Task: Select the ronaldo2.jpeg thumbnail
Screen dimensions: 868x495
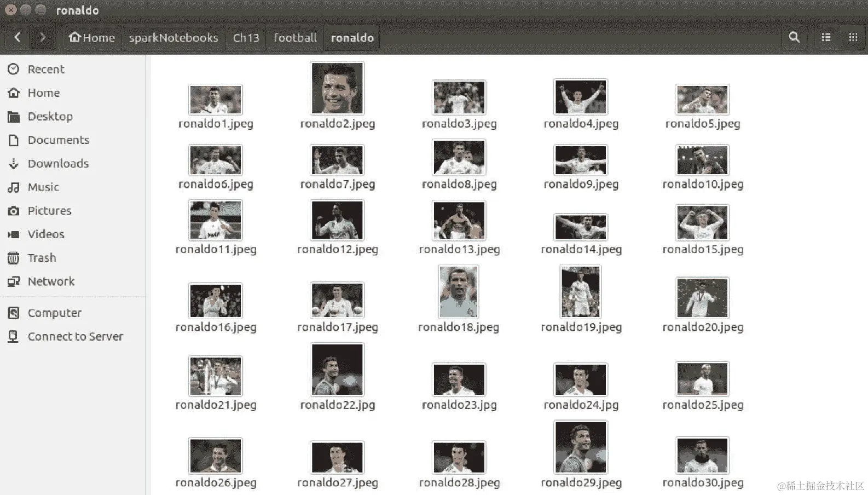Action: [337, 88]
